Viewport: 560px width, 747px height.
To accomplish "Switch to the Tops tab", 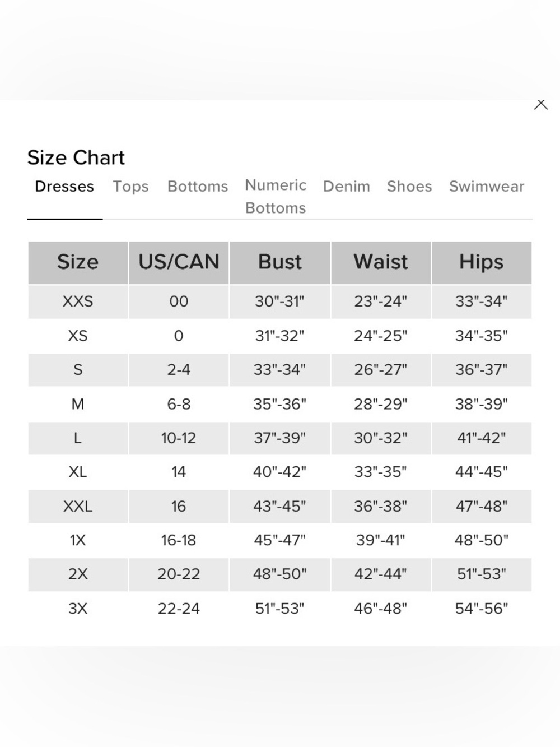I will [x=130, y=187].
